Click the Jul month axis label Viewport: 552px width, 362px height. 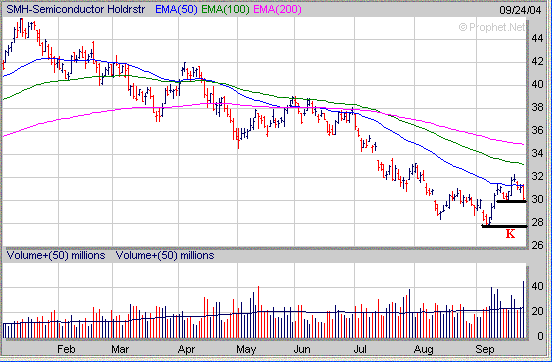(x=360, y=349)
